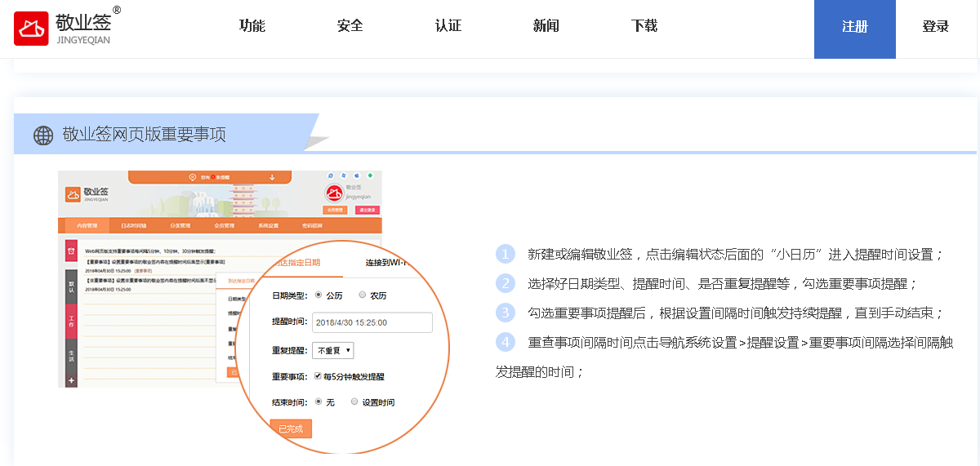Visit the 新闻 section
980x466 pixels.
[x=546, y=25]
